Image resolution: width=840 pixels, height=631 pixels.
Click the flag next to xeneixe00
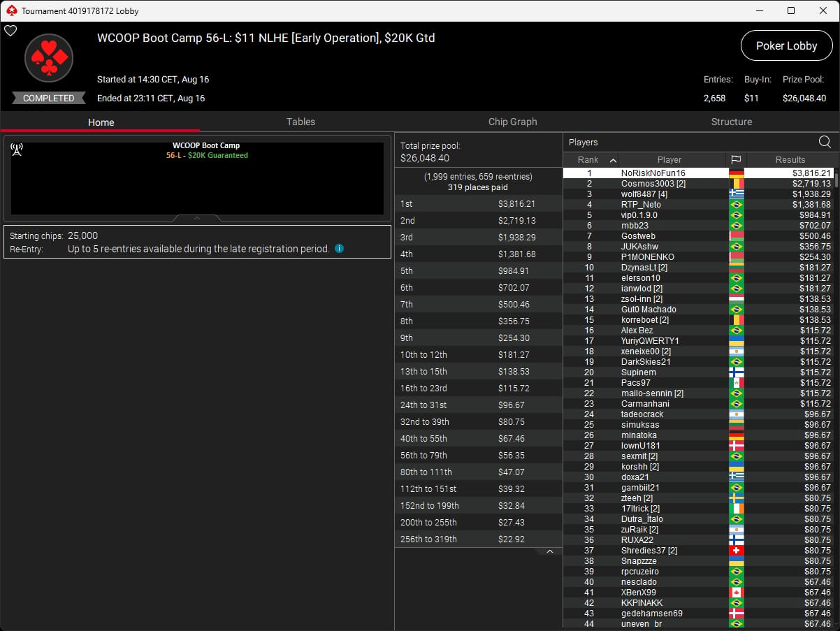click(x=736, y=351)
